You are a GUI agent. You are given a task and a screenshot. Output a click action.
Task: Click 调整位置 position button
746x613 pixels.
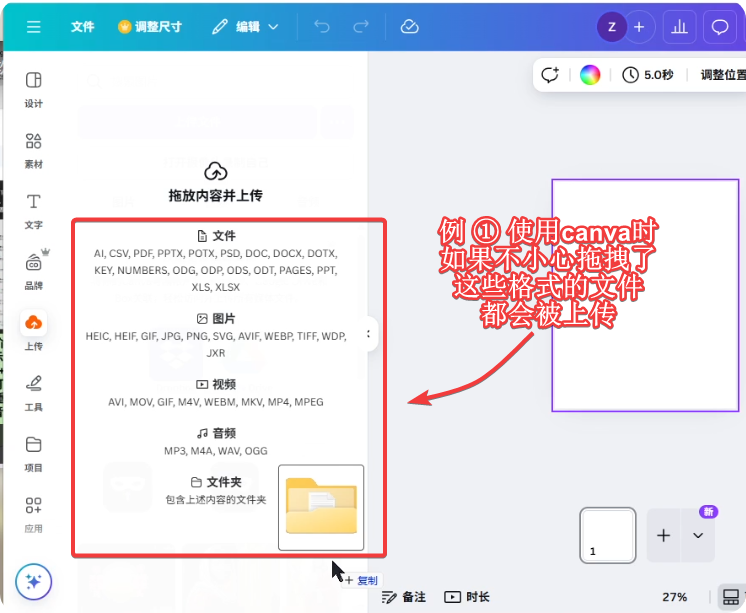tap(723, 75)
